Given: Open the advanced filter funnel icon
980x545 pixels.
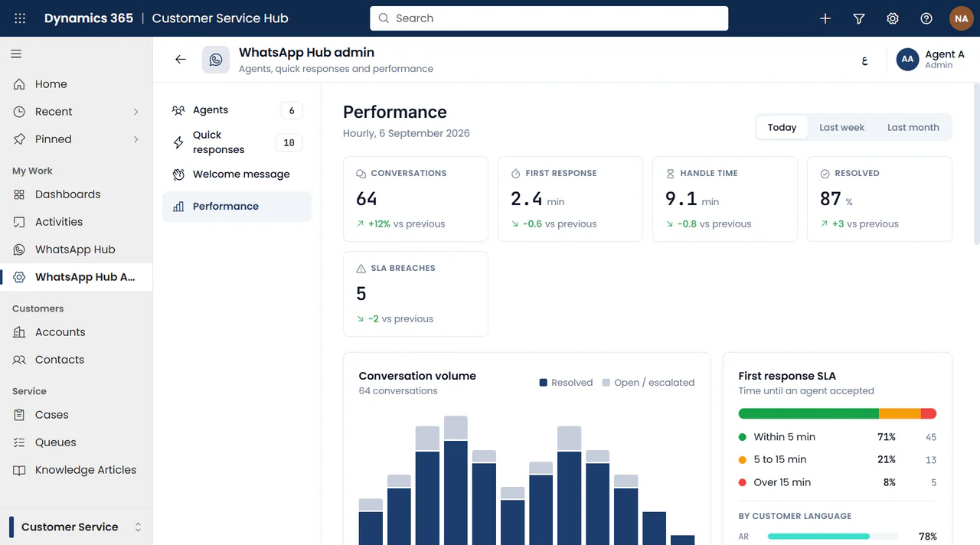Looking at the screenshot, I should click(x=859, y=18).
